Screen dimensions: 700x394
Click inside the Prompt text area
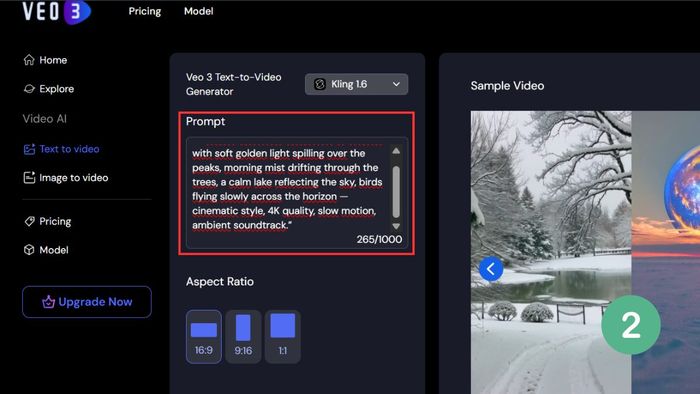290,189
